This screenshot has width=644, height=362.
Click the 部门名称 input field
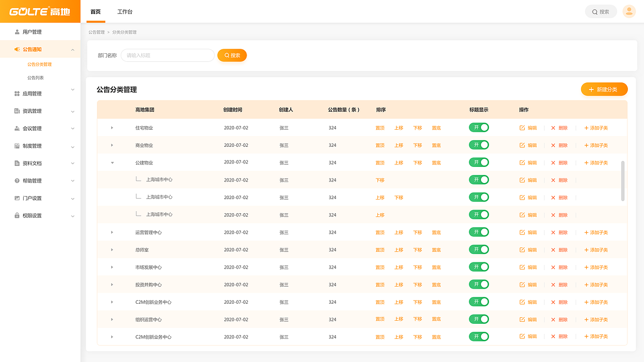point(168,55)
